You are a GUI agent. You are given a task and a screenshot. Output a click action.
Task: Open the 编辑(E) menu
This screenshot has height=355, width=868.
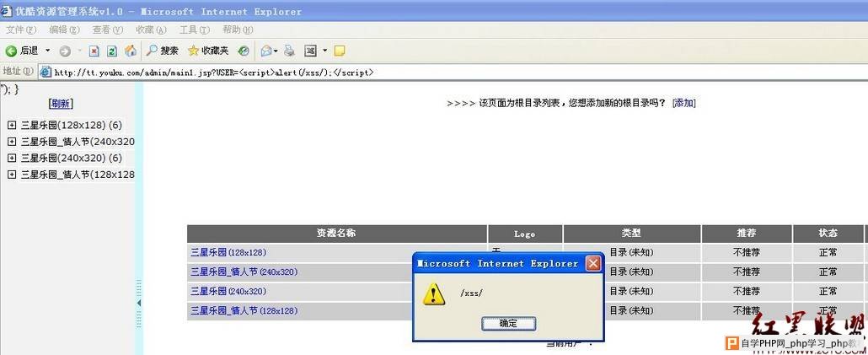click(x=64, y=30)
